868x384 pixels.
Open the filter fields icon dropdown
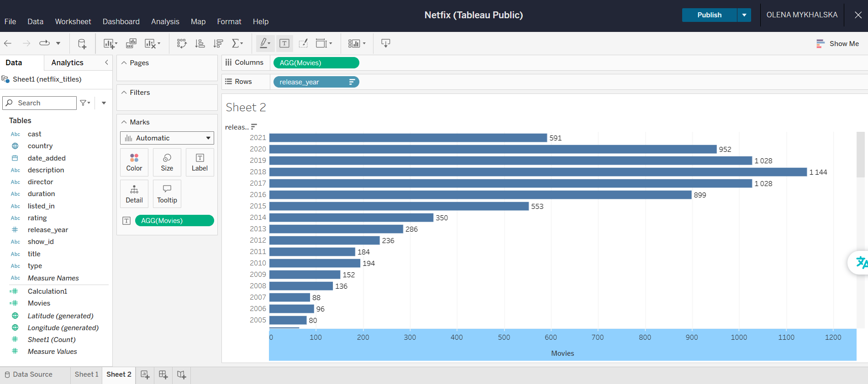[x=85, y=103]
